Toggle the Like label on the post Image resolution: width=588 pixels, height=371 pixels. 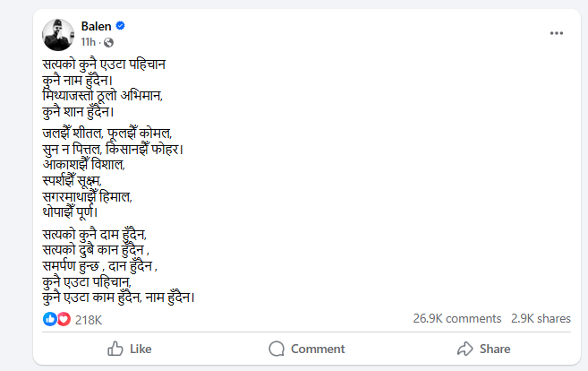point(141,349)
